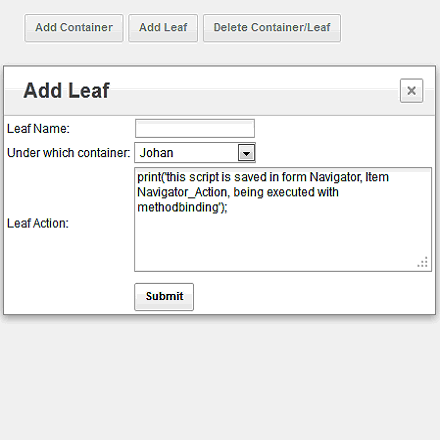Screen dimensions: 440x440
Task: Open the container dropdown arrow
Action: (246, 153)
